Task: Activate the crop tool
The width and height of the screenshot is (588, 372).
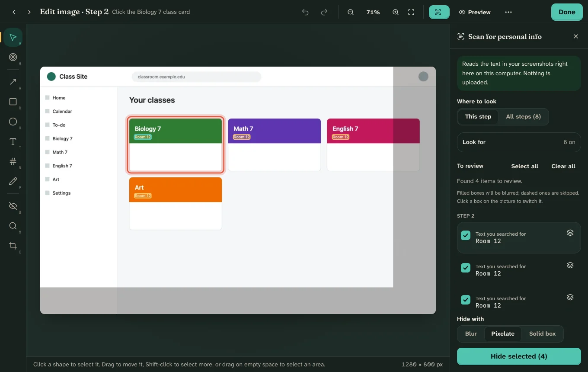Action: (x=13, y=246)
